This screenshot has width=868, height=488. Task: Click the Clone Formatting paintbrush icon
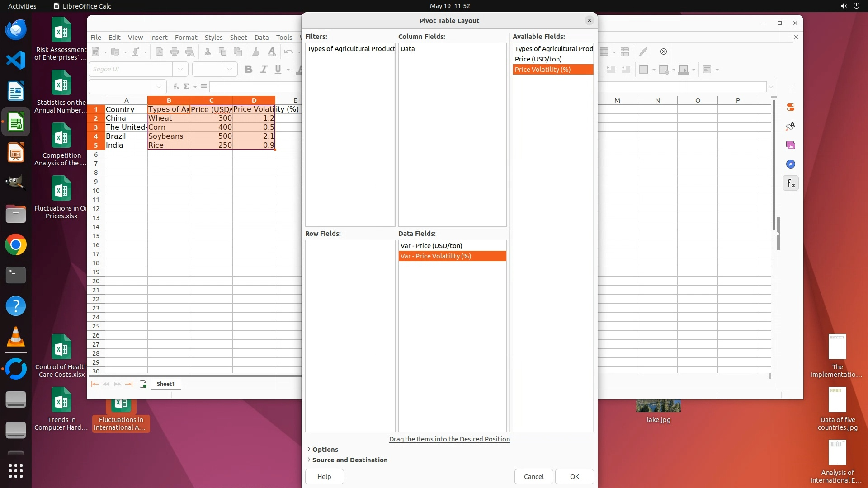(256, 52)
